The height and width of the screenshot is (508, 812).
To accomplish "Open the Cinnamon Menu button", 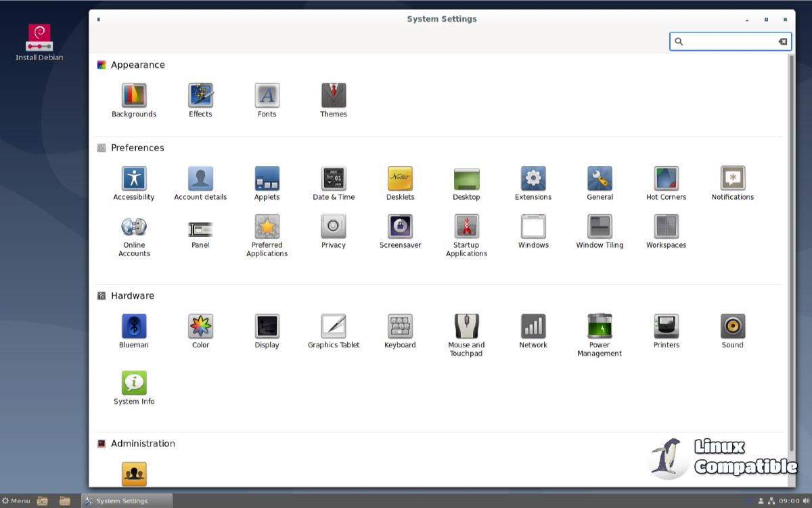I will [x=16, y=501].
